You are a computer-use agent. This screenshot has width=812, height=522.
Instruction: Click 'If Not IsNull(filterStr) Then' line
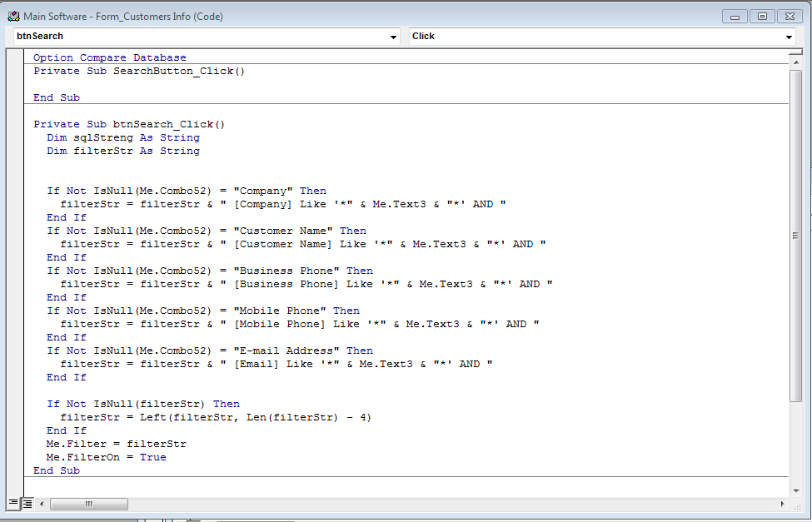[x=143, y=404]
